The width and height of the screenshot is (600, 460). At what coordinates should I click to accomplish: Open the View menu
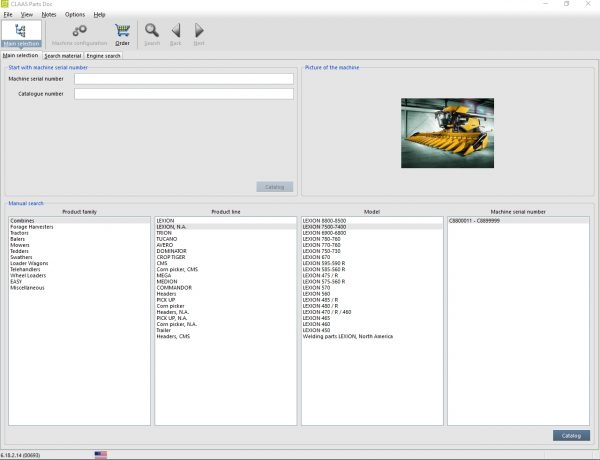[26, 15]
